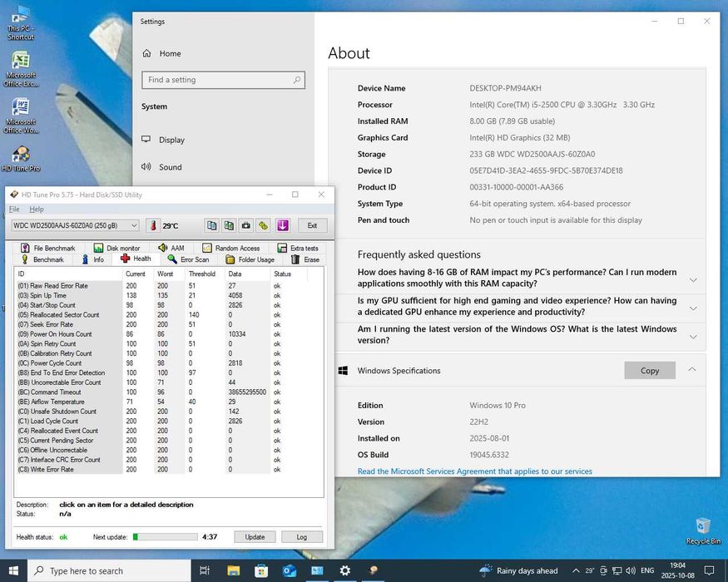Click the Windows Start button
The width and height of the screenshot is (728, 582).
13,570
